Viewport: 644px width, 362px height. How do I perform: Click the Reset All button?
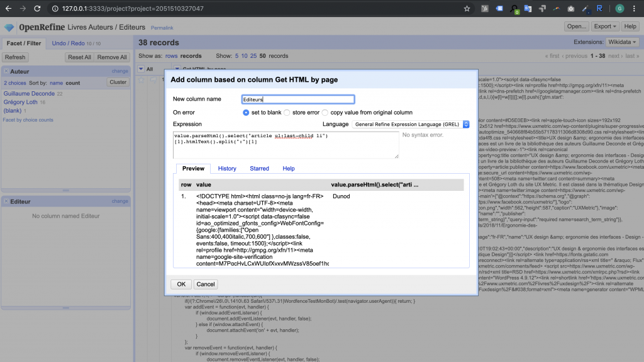coord(79,57)
